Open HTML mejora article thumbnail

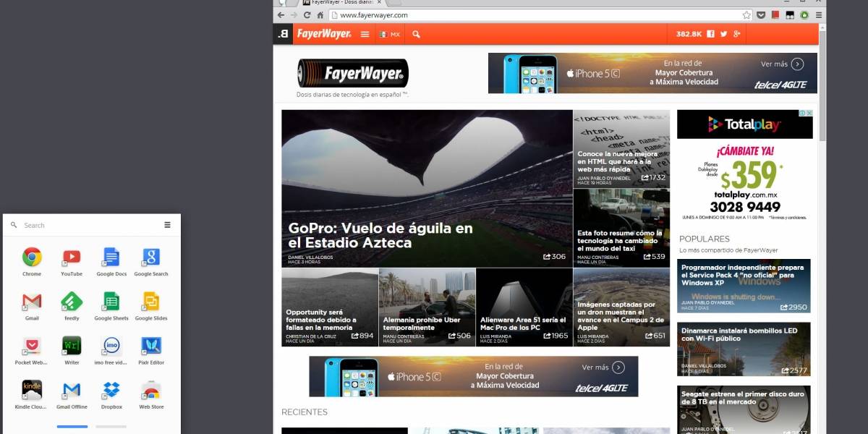621,149
